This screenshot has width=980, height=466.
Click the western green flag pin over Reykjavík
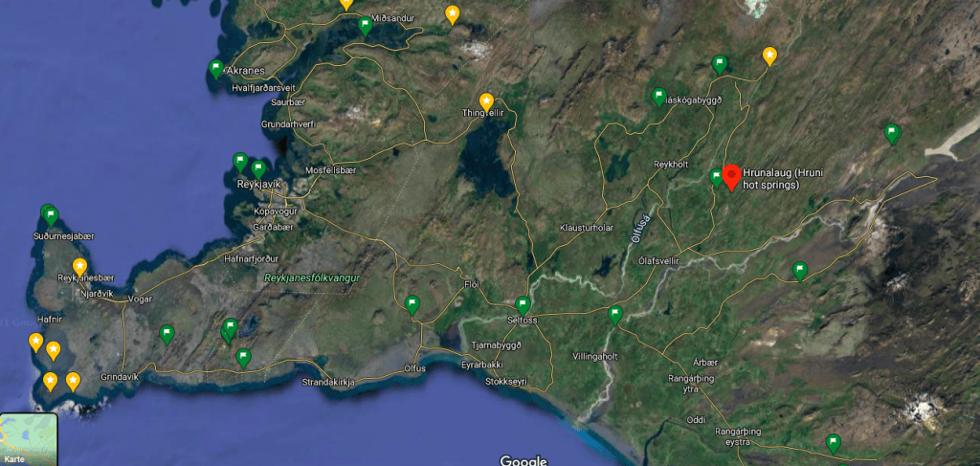(x=240, y=163)
